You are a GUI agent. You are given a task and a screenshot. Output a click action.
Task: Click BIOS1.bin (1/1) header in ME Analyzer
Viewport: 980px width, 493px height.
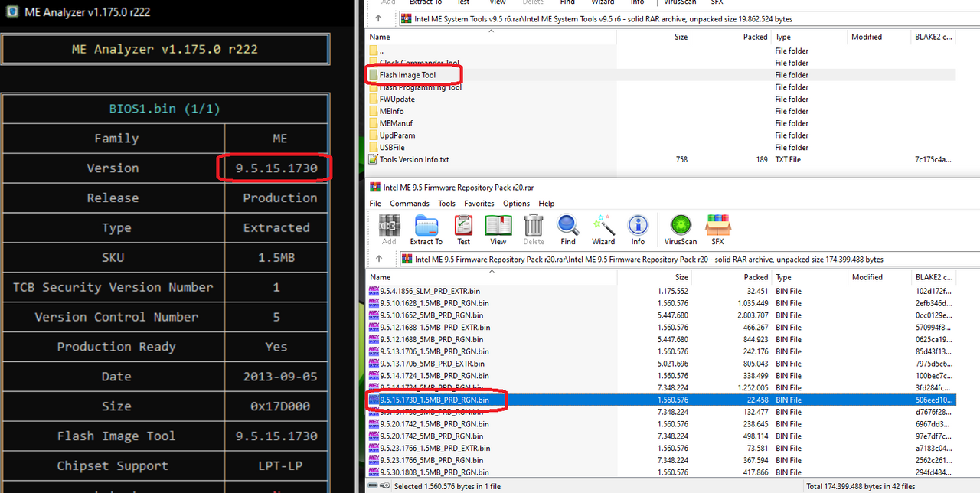point(165,109)
